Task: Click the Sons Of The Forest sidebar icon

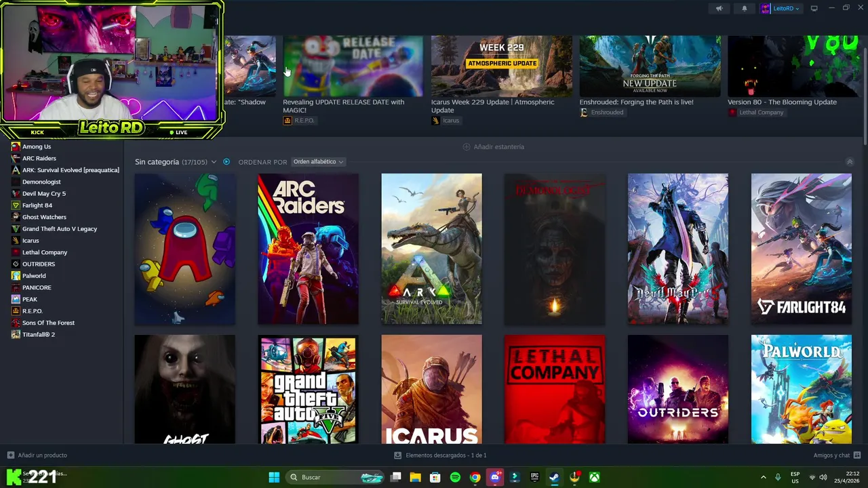Action: [16, 323]
